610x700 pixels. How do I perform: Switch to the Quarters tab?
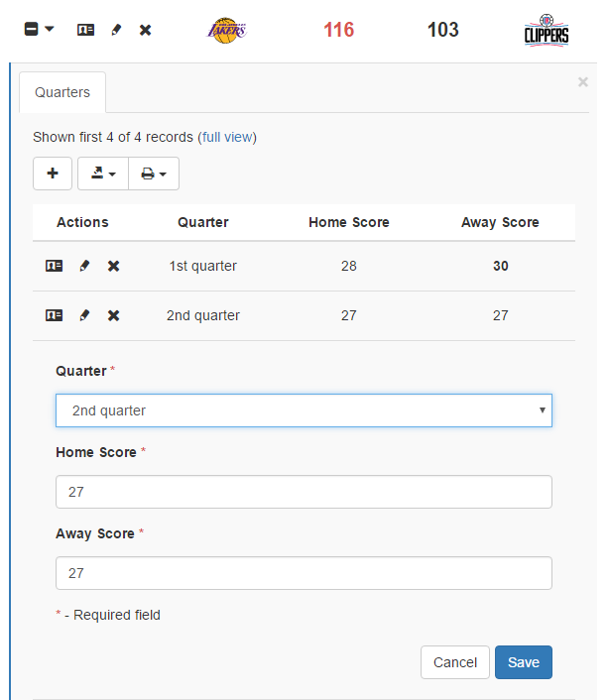(62, 92)
